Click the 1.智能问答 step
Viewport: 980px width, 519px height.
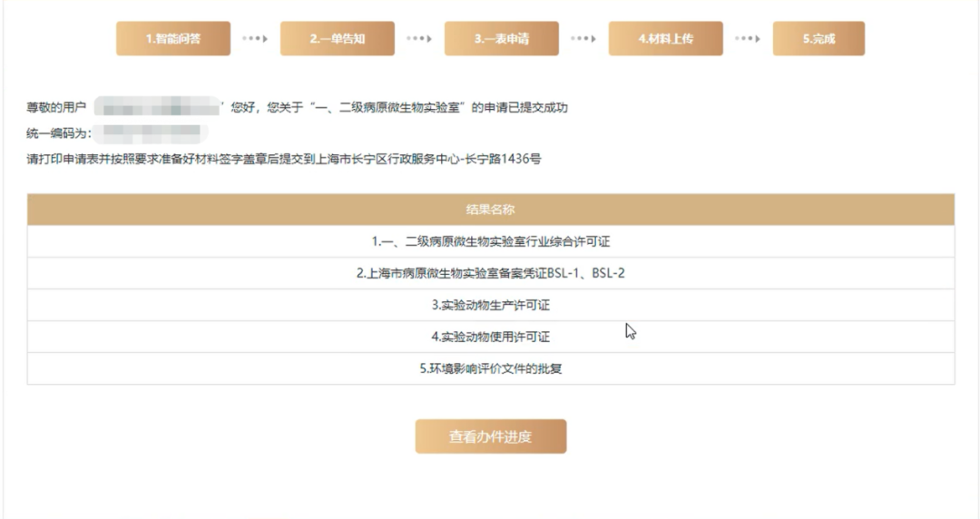click(x=173, y=39)
